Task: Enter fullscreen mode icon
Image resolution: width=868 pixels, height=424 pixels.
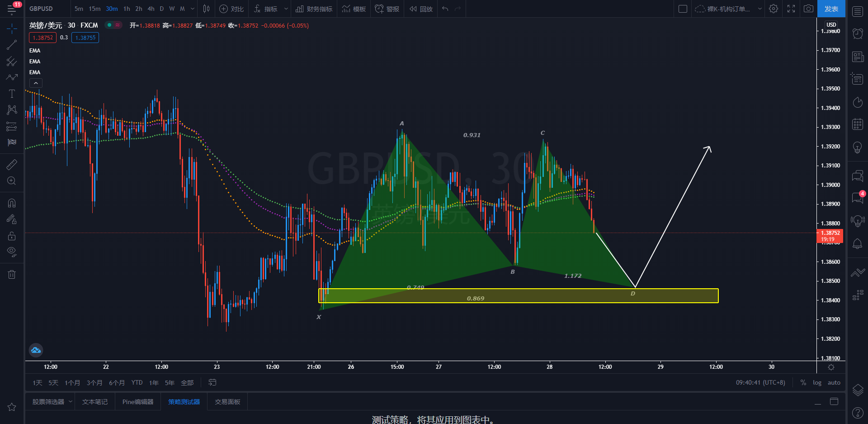Action: 791,9
